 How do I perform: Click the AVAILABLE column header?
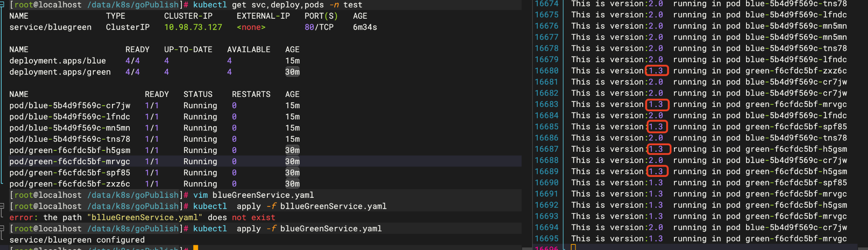pos(249,50)
